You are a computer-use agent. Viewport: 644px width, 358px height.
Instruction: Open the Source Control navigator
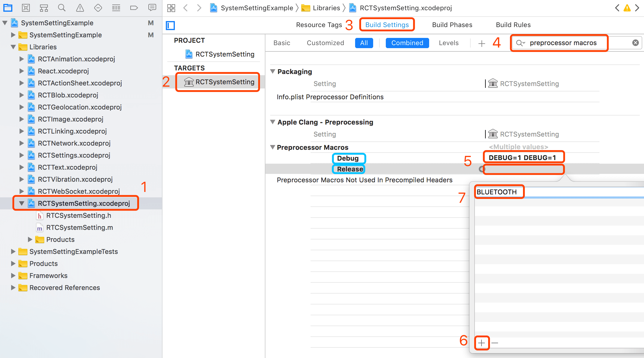26,8
